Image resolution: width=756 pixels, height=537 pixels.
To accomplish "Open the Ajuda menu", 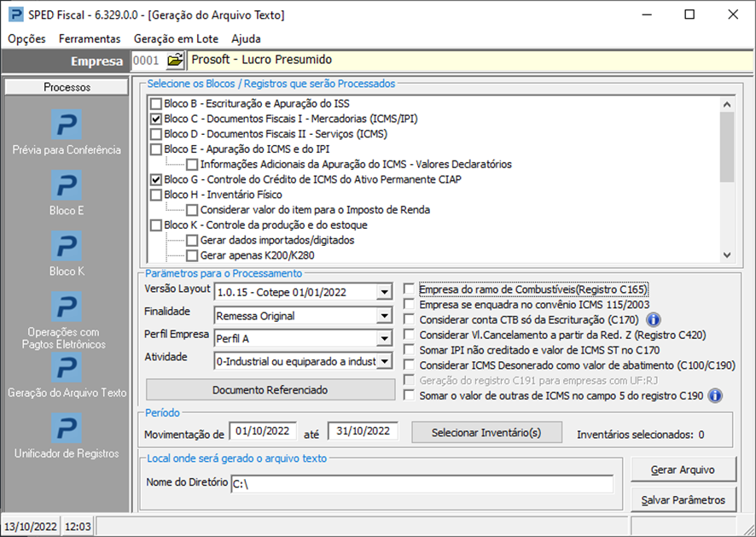I will tap(246, 38).
